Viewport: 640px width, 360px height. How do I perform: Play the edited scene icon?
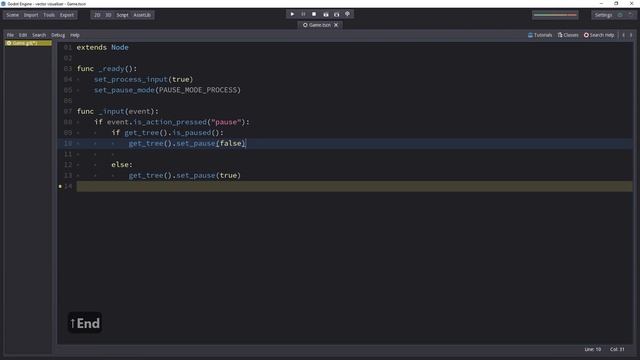325,14
